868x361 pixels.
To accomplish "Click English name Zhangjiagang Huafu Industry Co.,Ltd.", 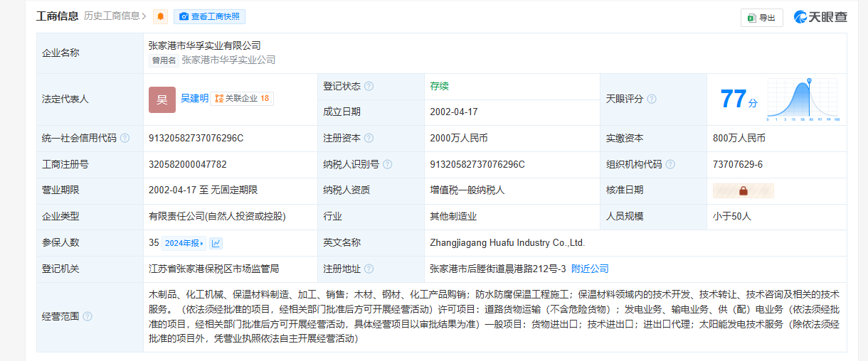I will click(x=507, y=243).
